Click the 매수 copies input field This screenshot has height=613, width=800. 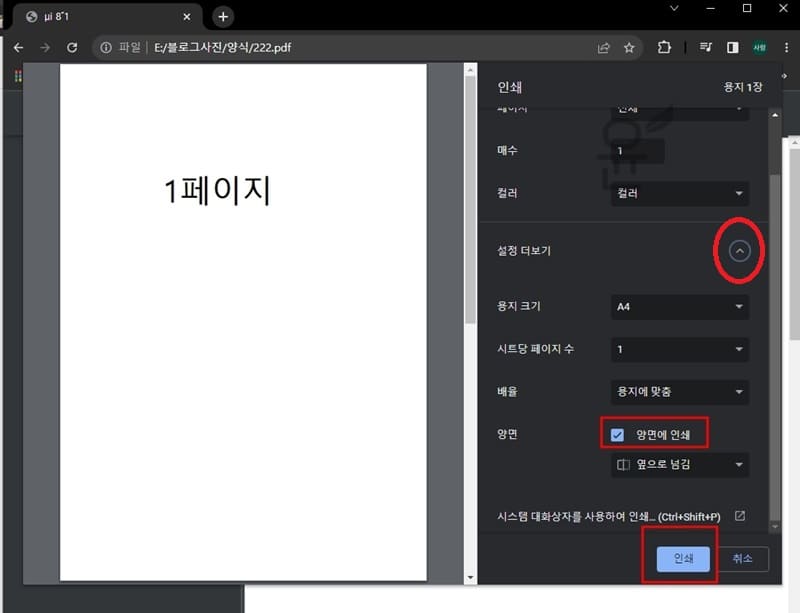638,150
